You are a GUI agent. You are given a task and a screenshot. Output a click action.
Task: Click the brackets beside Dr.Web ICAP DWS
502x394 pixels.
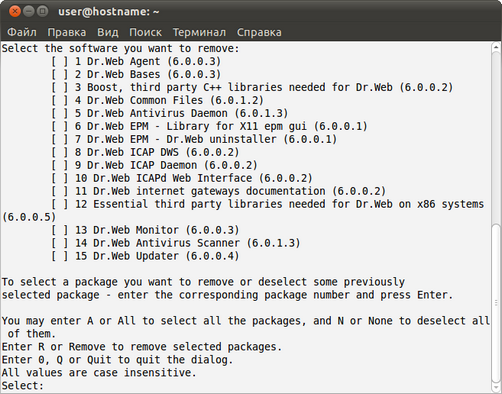click(60, 152)
